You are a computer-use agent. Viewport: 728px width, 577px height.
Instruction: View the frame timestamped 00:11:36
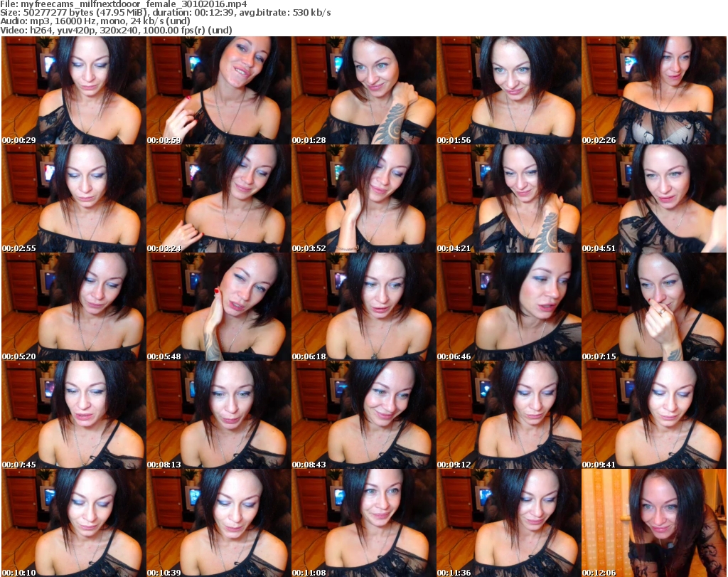pos(509,523)
